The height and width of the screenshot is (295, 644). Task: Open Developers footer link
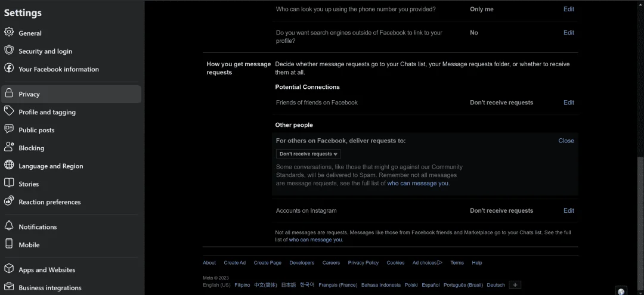tap(302, 263)
